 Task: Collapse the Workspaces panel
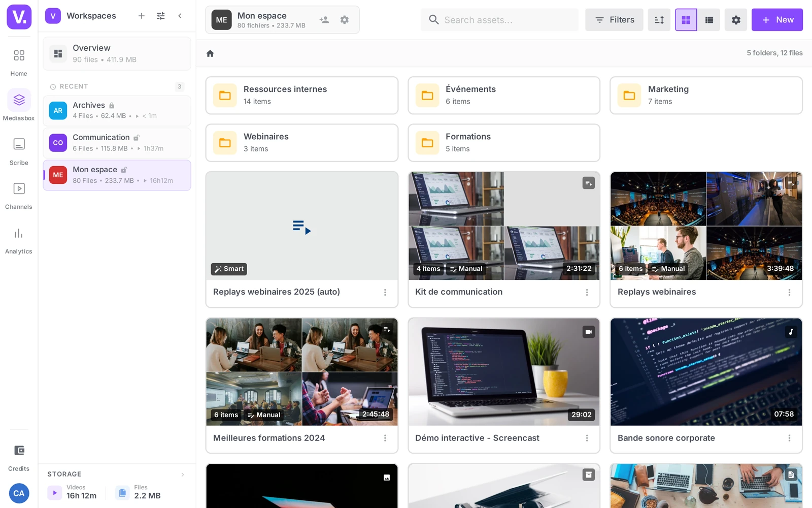(180, 16)
